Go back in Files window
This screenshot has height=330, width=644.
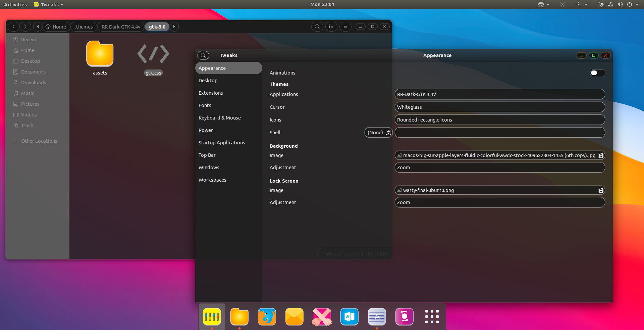click(x=14, y=27)
